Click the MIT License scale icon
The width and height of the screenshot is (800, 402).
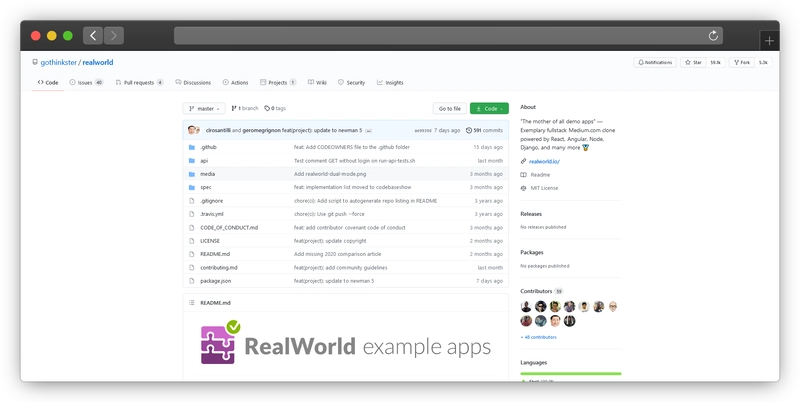point(523,188)
